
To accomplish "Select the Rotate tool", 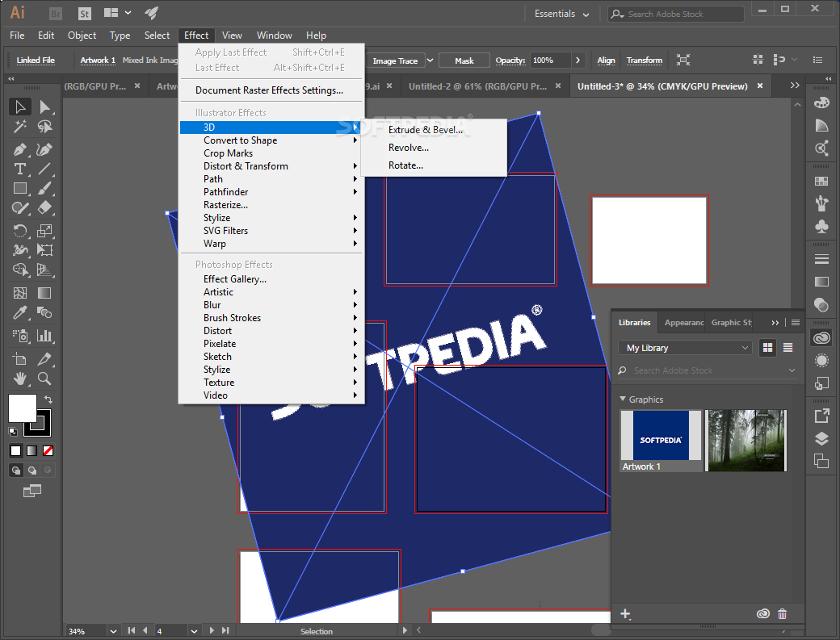I will pyautogui.click(x=20, y=231).
